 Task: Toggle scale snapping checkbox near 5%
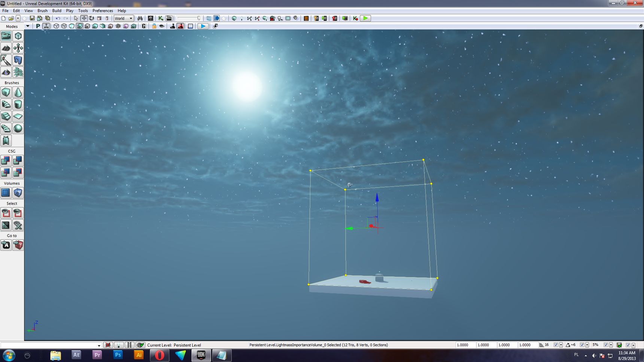(x=606, y=345)
